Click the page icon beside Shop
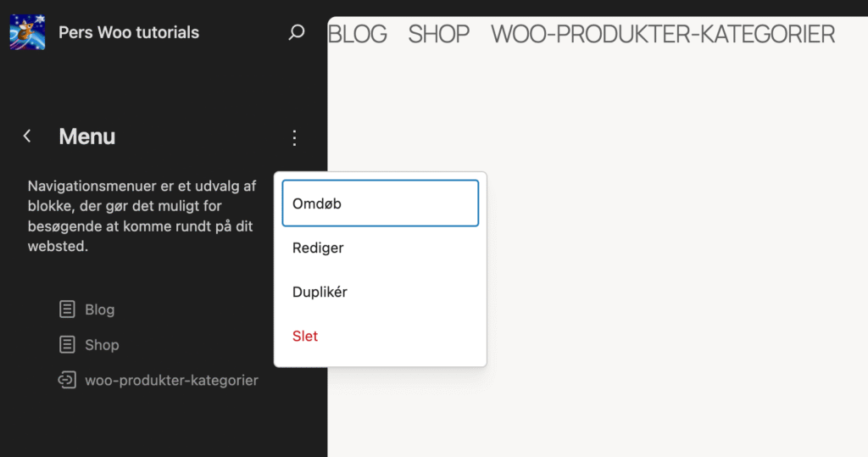This screenshot has height=457, width=868. point(67,345)
